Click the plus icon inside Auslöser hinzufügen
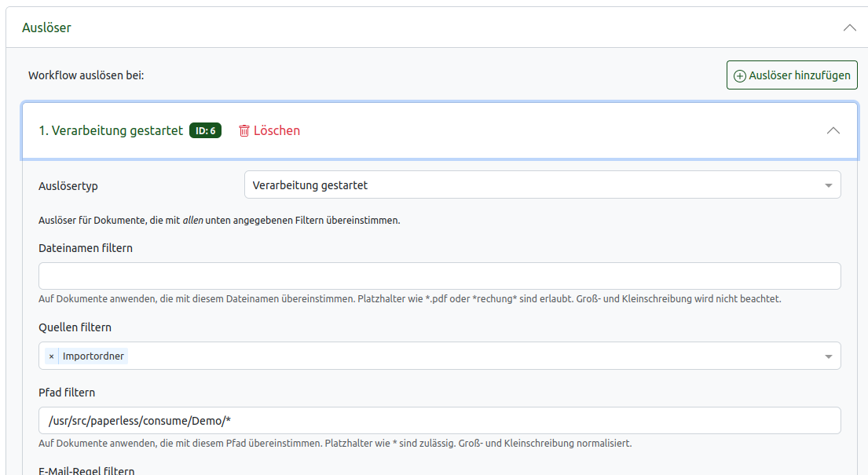This screenshot has height=475, width=868. click(738, 75)
